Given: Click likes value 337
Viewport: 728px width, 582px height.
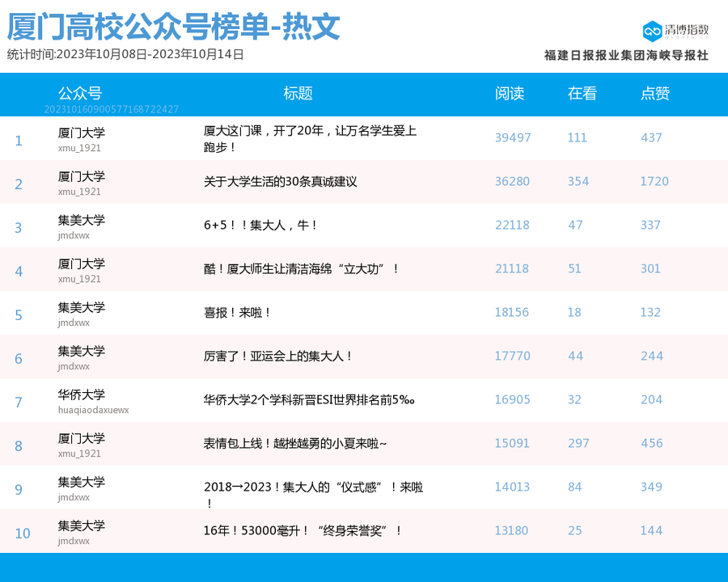Looking at the screenshot, I should tap(650, 225).
